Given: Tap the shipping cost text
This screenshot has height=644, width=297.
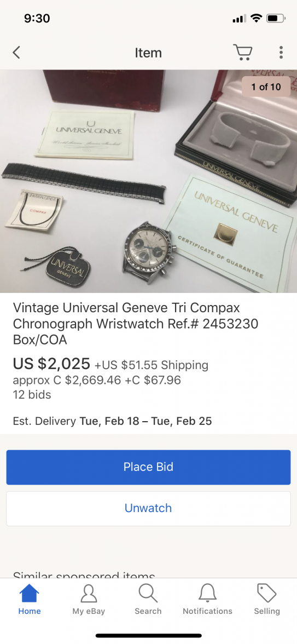Looking at the screenshot, I should pyautogui.click(x=152, y=365).
